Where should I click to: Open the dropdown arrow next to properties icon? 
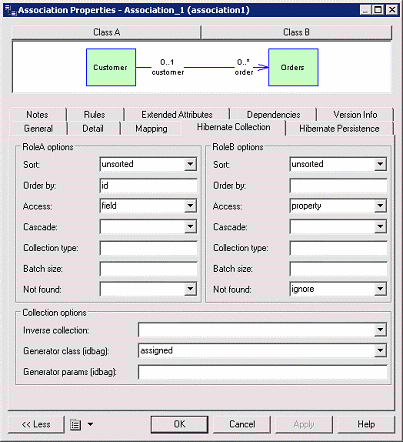click(90, 425)
